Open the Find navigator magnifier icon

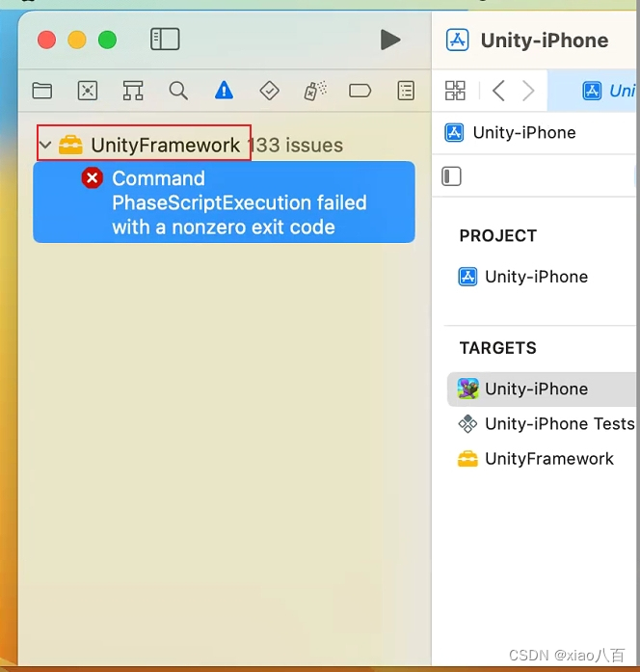click(178, 91)
